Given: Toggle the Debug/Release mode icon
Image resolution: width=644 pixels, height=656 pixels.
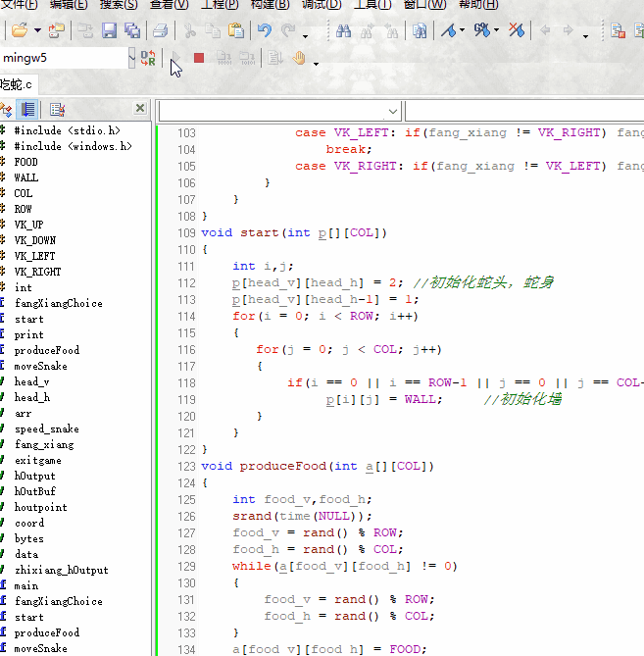Looking at the screenshot, I should pyautogui.click(x=148, y=58).
